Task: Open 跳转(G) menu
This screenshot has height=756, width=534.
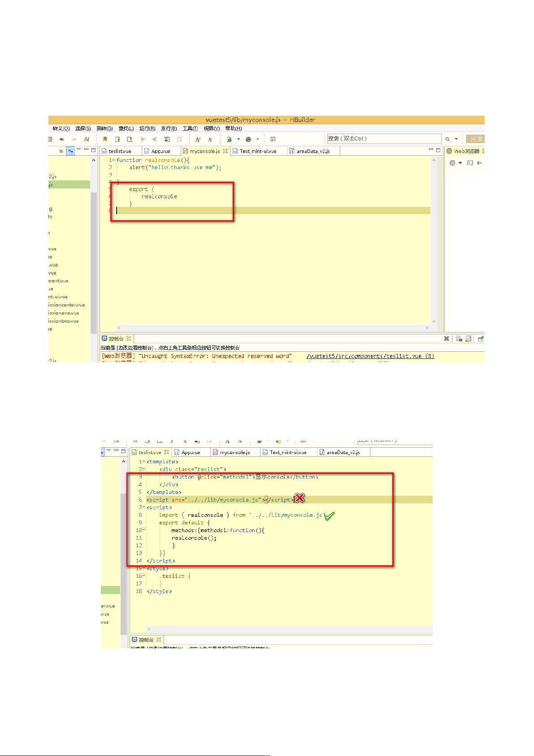Action: click(105, 128)
